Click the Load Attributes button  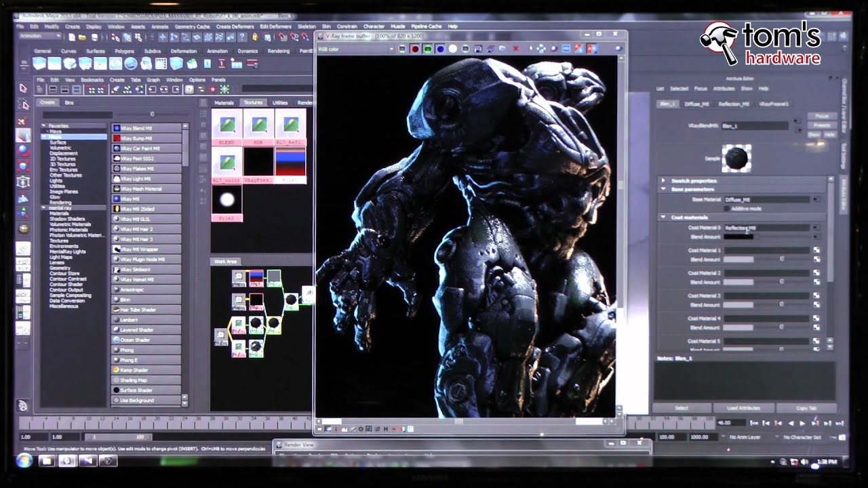click(744, 408)
